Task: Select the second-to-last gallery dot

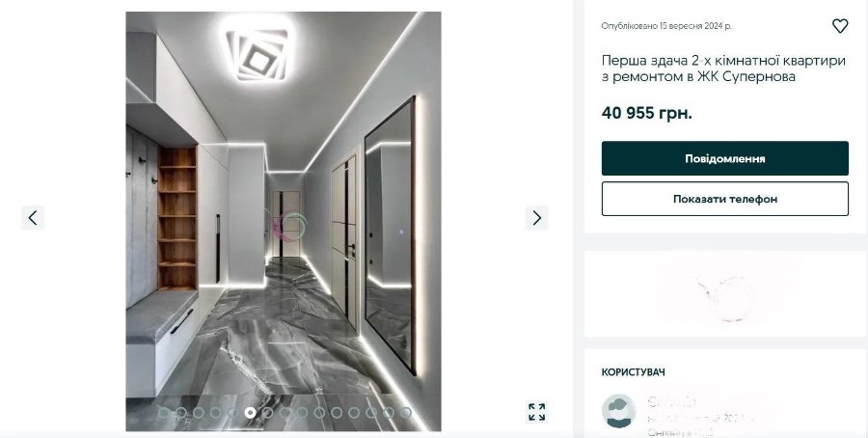Action: [x=389, y=413]
